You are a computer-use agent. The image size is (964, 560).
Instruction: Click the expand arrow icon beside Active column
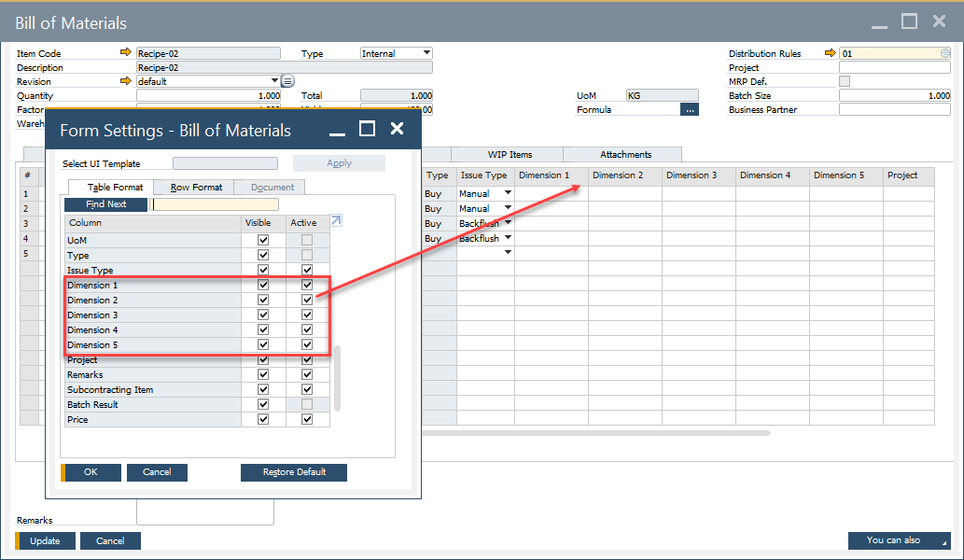click(336, 221)
